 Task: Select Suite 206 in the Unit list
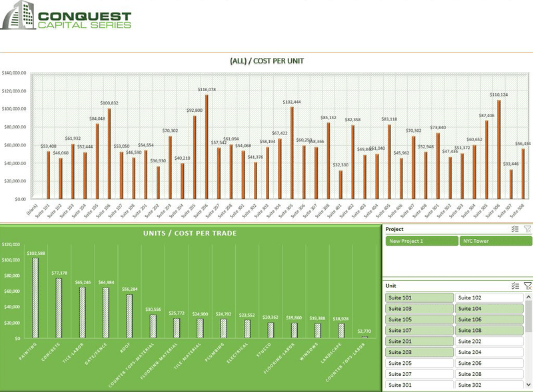pos(489,363)
